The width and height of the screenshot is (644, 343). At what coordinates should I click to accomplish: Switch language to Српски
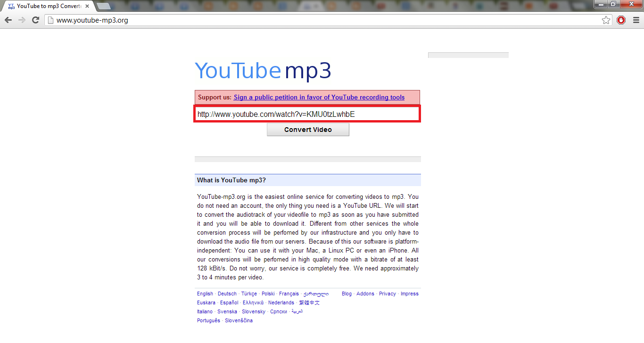point(279,312)
